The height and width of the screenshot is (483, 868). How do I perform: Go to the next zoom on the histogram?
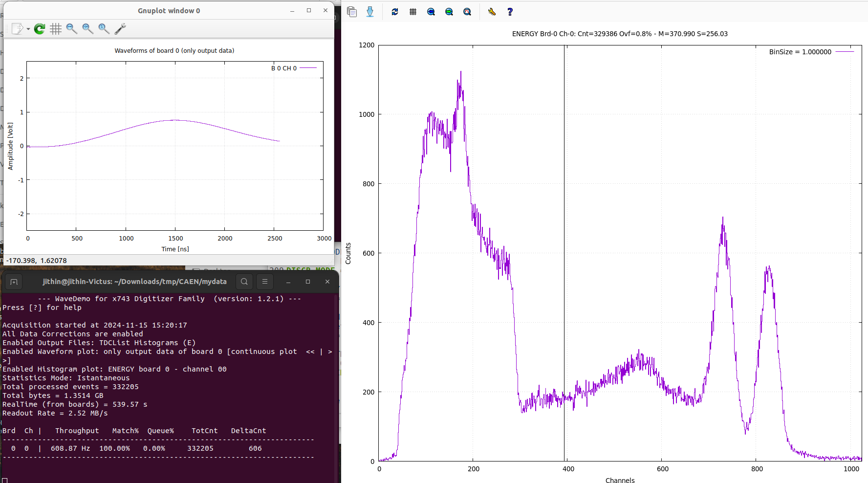click(449, 12)
